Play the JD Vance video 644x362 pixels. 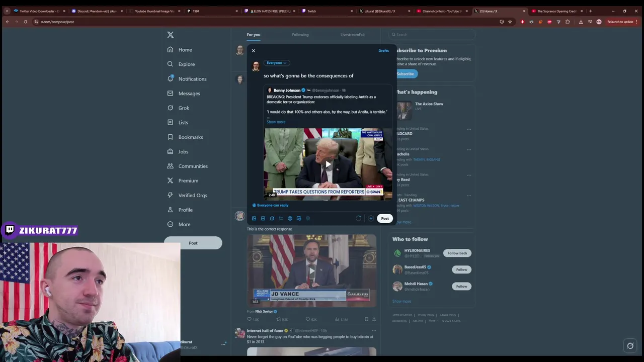click(x=311, y=270)
